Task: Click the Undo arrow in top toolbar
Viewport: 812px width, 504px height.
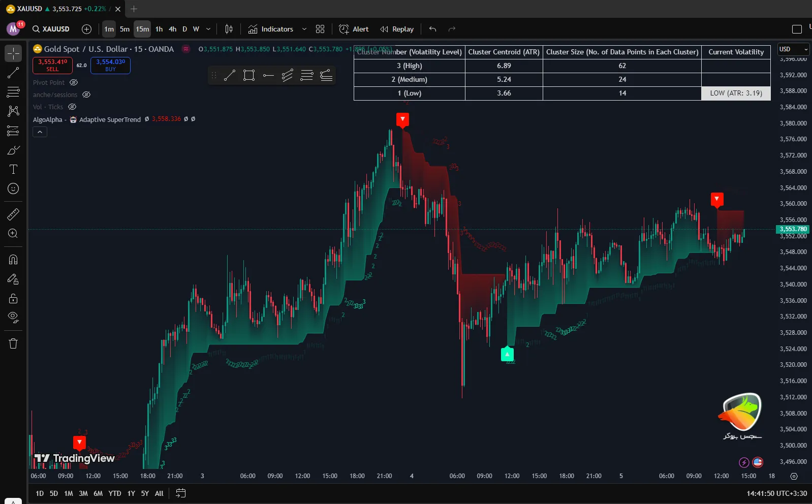Action: click(432, 29)
